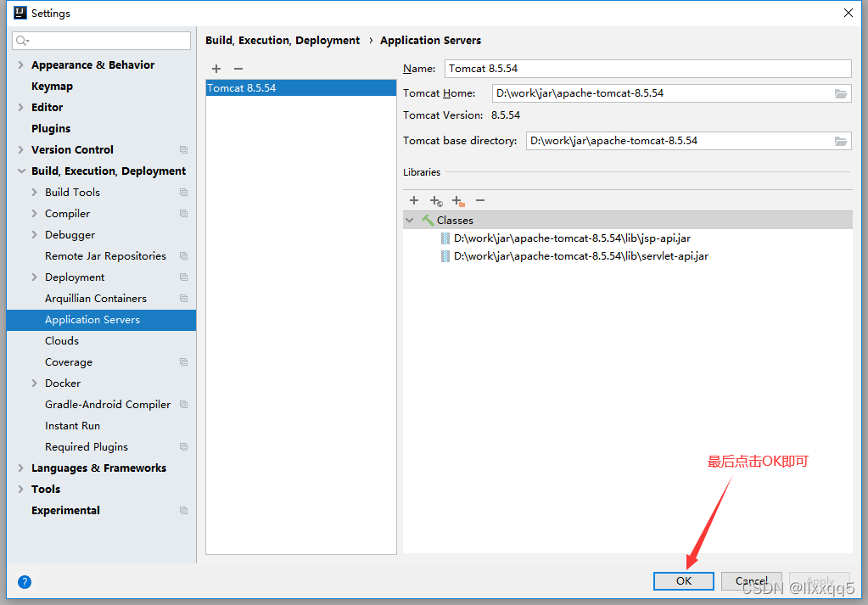Select Tomcat 8.5.54 in server list
Screen dimensions: 868x605
click(301, 88)
